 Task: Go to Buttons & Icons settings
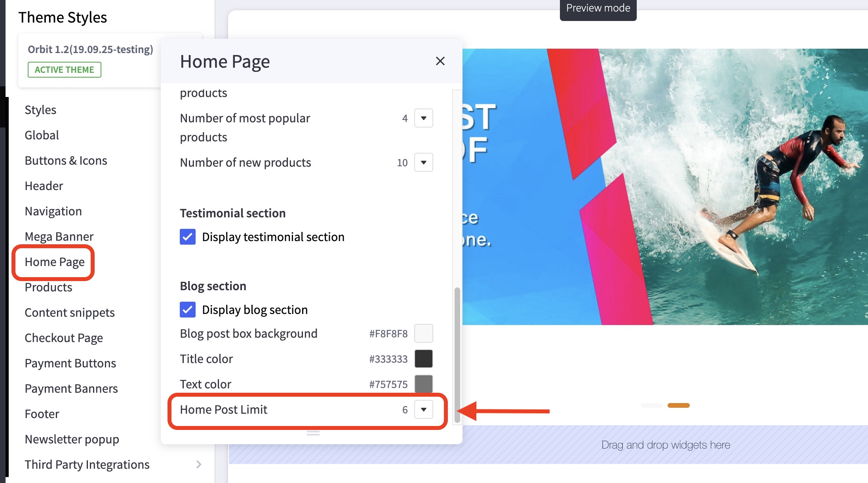[x=66, y=160]
